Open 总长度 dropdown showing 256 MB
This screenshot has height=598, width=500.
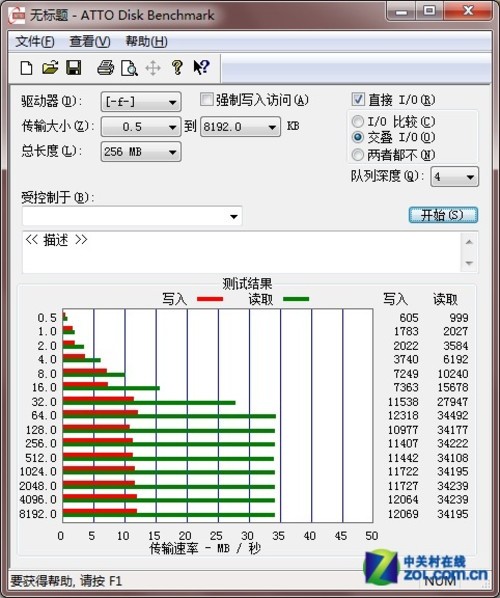[141, 152]
